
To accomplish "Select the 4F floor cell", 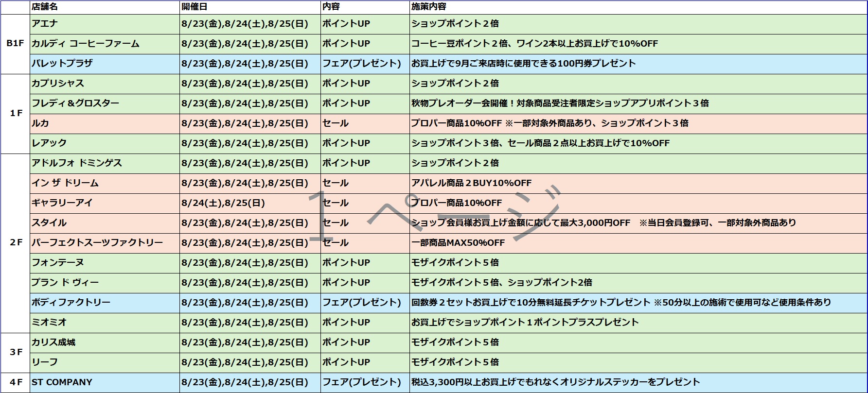I will tap(15, 382).
